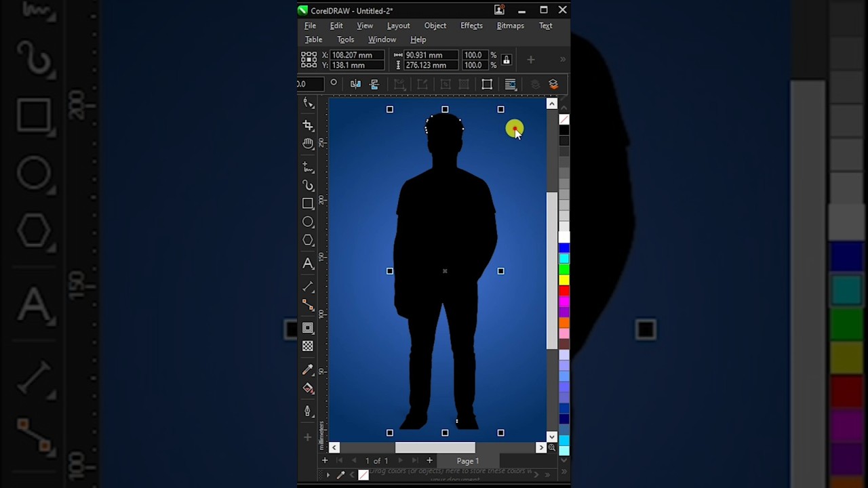Select the Color Eyedropper tool

pos(308,370)
